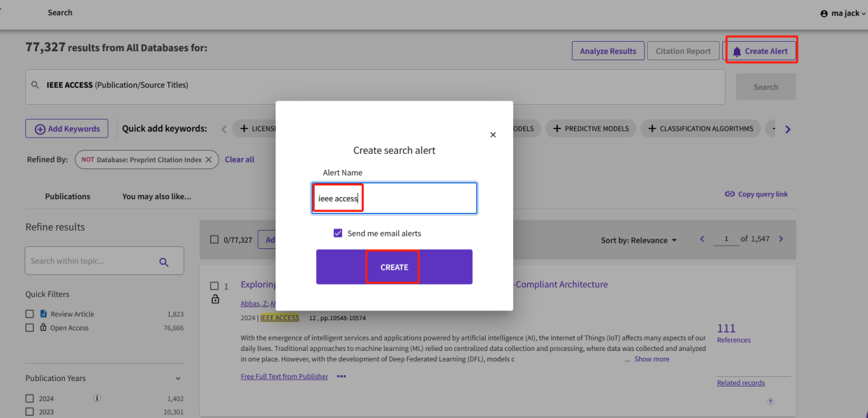Click the CREATE button in dialog

point(394,267)
